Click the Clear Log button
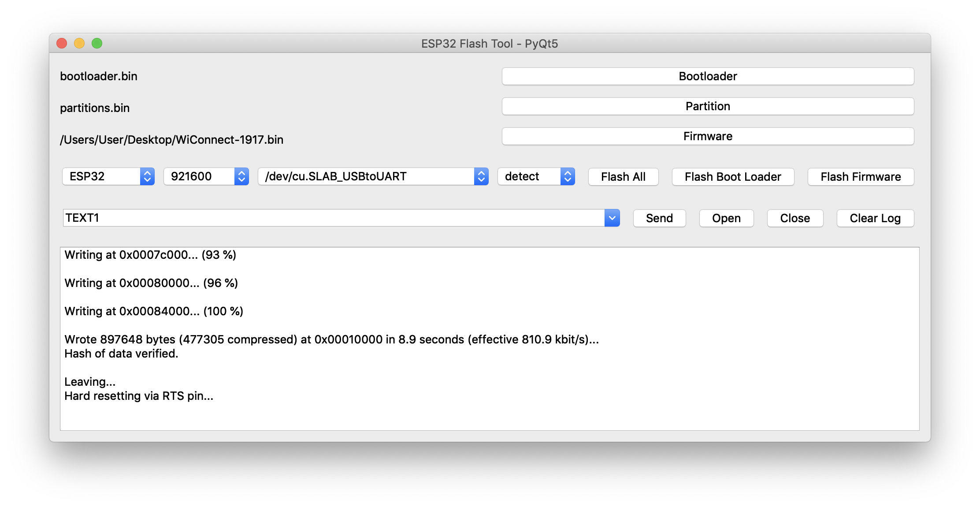 pyautogui.click(x=875, y=218)
